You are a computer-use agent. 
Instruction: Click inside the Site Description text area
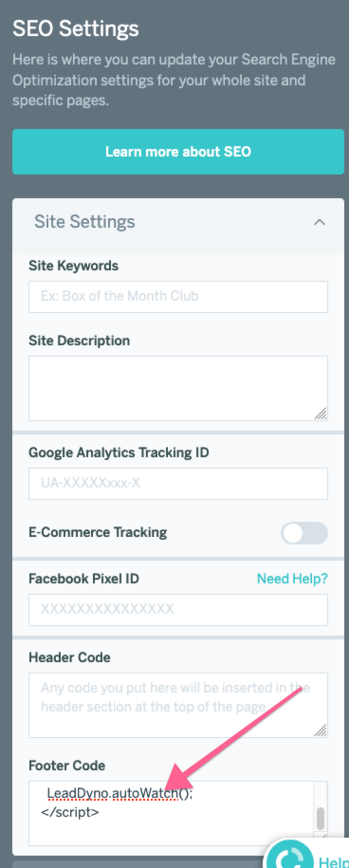coord(178,388)
